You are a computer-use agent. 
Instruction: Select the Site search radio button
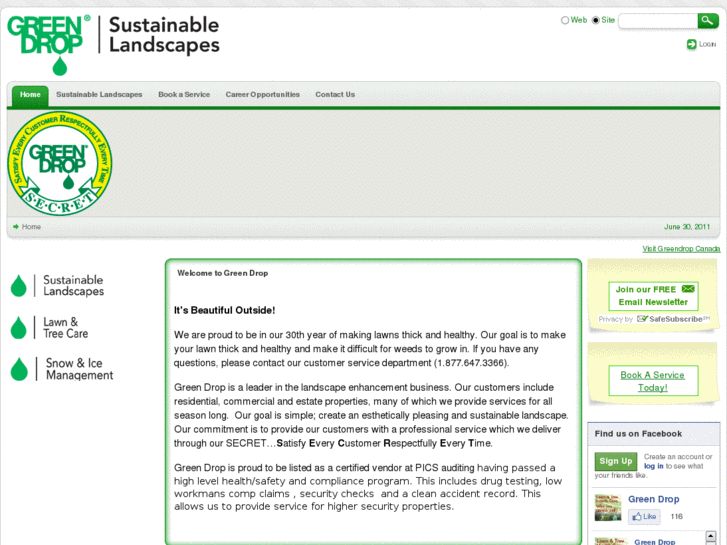(x=596, y=20)
